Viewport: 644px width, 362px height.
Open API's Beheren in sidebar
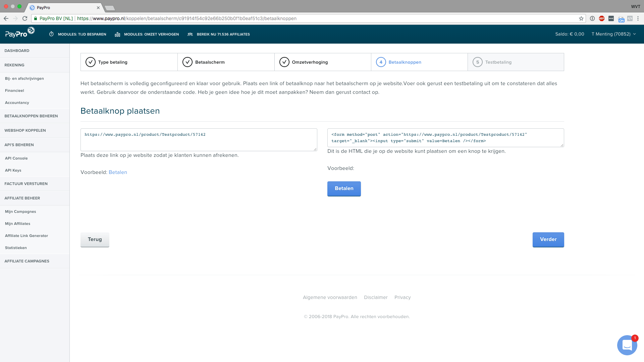[35, 145]
